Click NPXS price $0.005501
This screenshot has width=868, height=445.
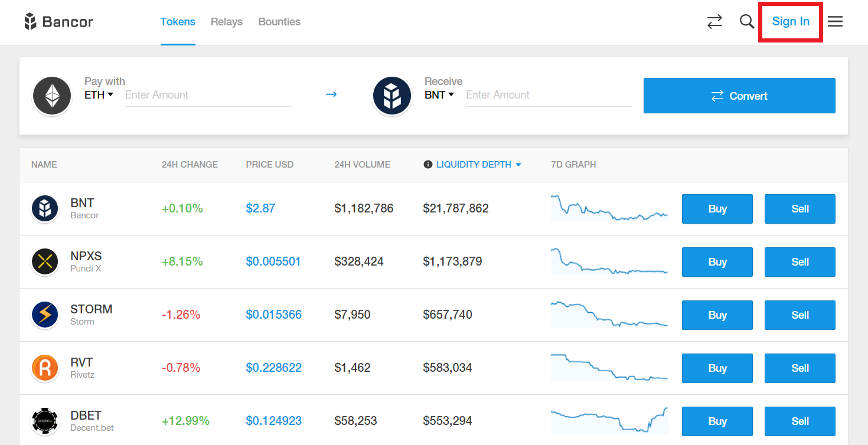point(273,261)
